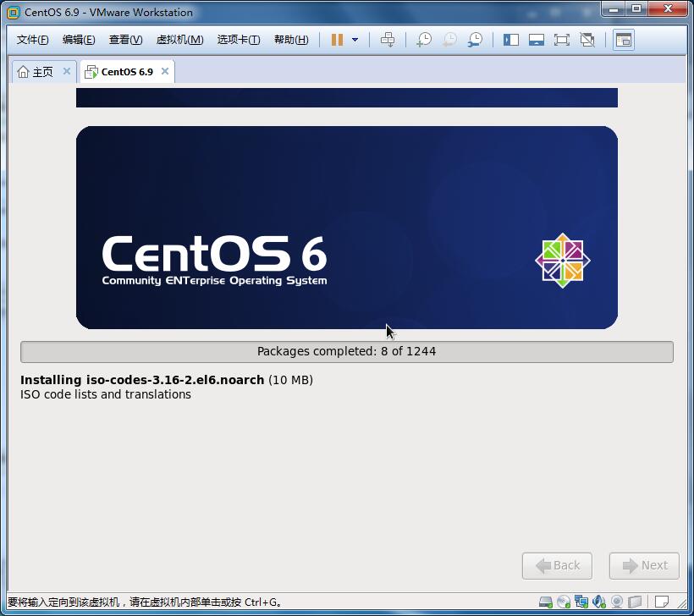Minimize the VMware Workstation window
Viewport: 694px width, 616px height.
(x=613, y=9)
